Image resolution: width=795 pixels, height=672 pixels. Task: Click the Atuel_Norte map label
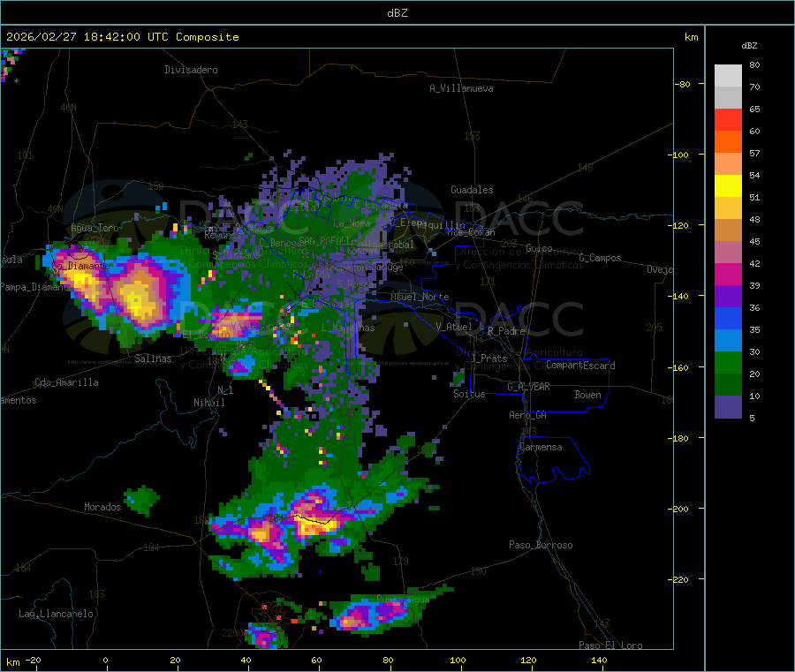(420, 297)
